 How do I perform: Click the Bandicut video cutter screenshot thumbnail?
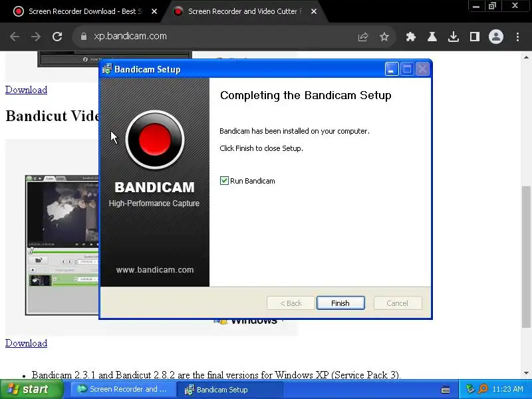[62, 245]
